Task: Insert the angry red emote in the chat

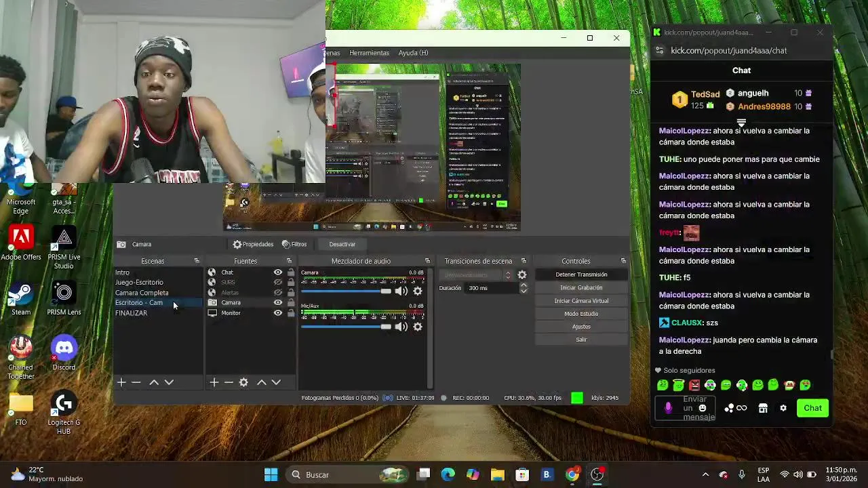Action: click(x=694, y=385)
